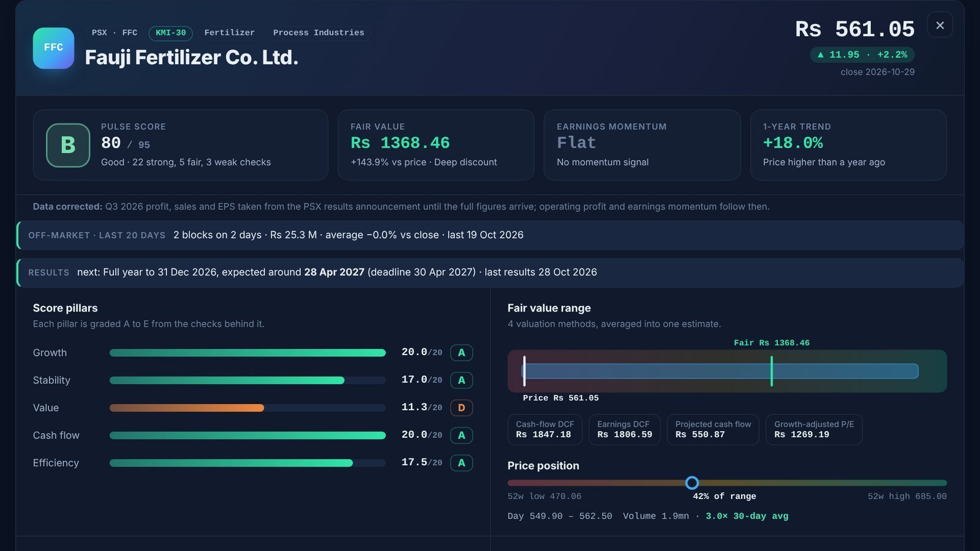980x551 pixels.
Task: Click the B pulse grade badge
Action: [x=68, y=145]
